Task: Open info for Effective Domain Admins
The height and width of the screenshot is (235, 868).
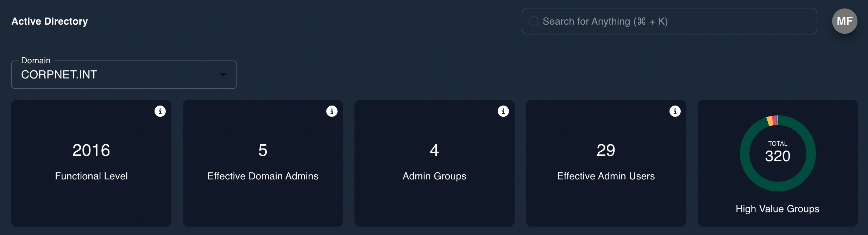Action: point(332,111)
